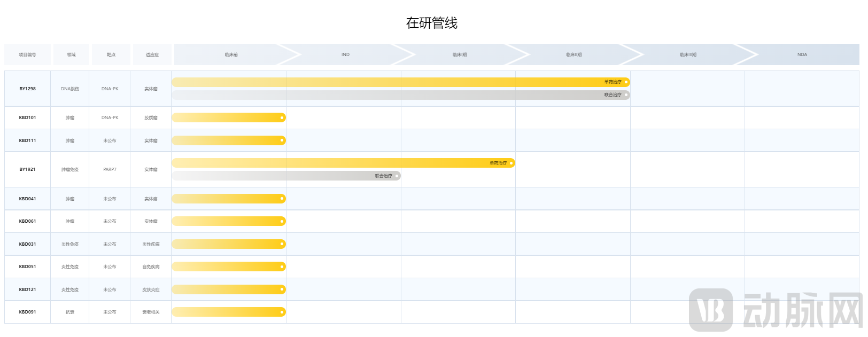Viewport: 868px width, 337px height.
Task: Click project code KBD121
Action: (x=27, y=289)
